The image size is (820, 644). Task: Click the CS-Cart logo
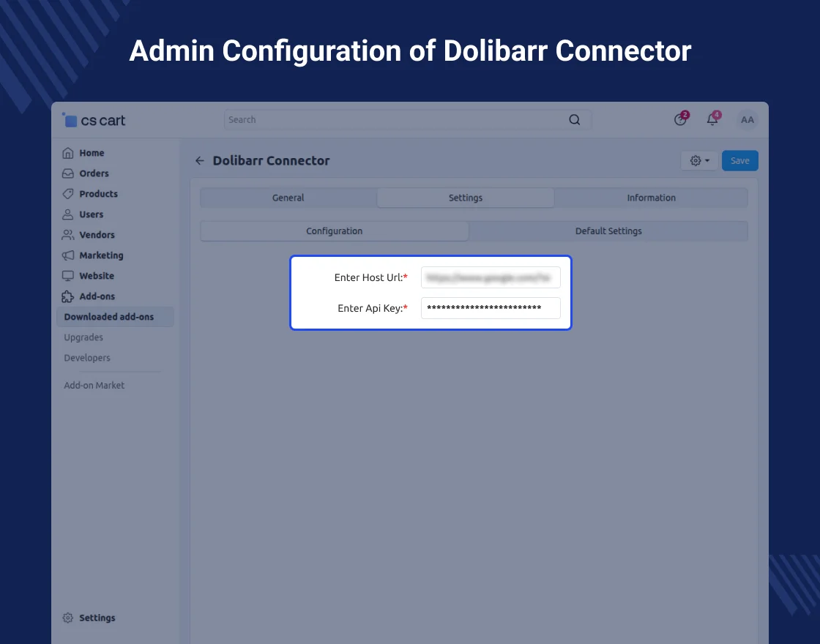tap(94, 120)
